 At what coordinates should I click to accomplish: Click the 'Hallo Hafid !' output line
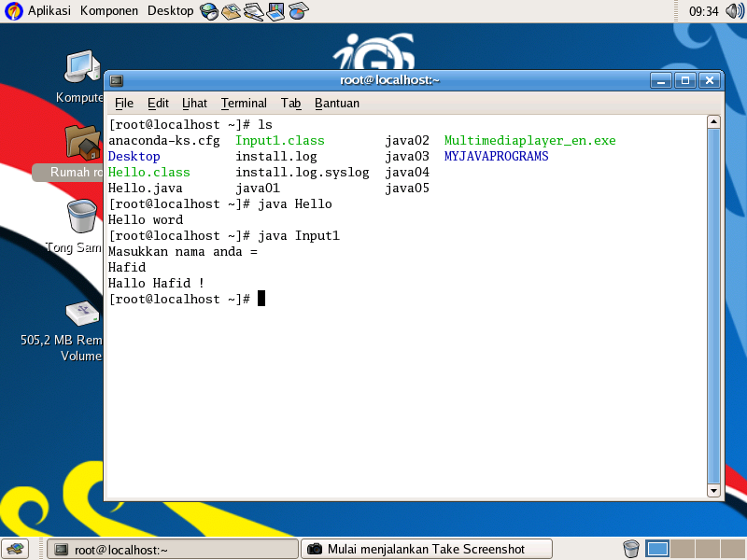point(156,284)
